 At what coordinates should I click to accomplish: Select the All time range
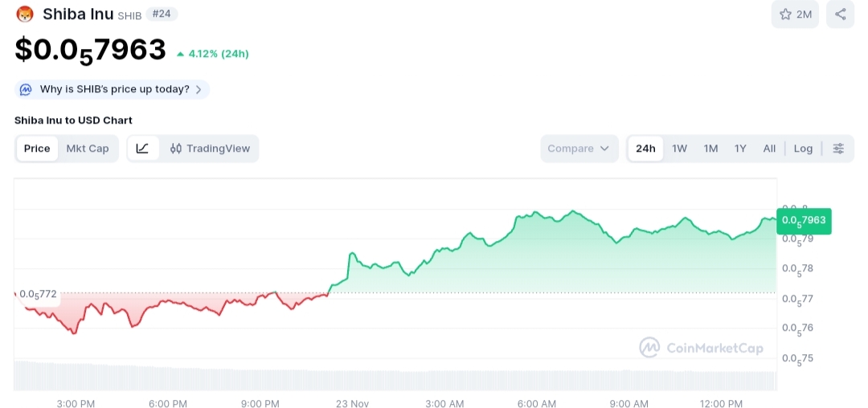(769, 148)
